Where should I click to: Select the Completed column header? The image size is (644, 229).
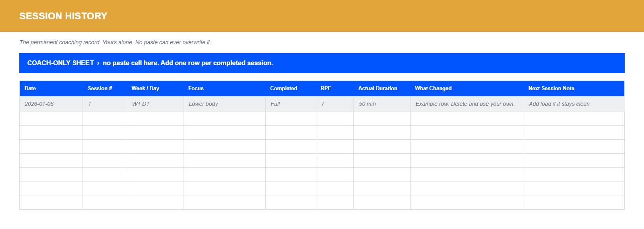[291, 89]
